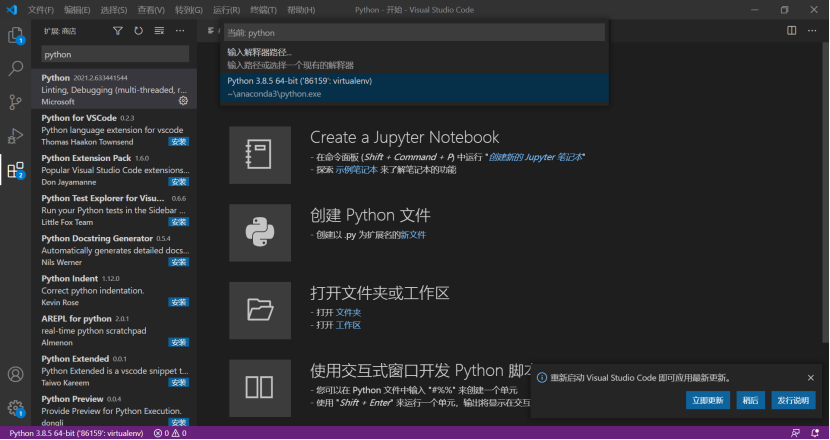Click the editor vertical scrollbar
Screen dimensions: 830x440
point(827,193)
